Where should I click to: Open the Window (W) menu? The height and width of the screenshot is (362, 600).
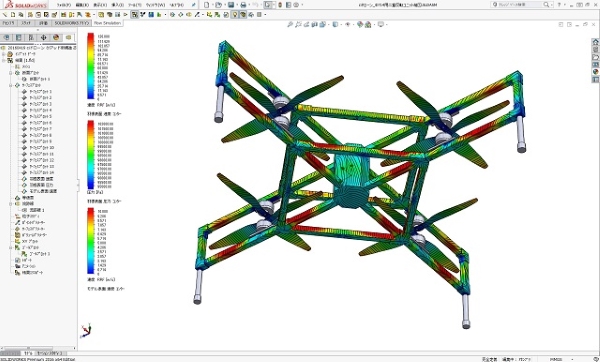coord(156,5)
